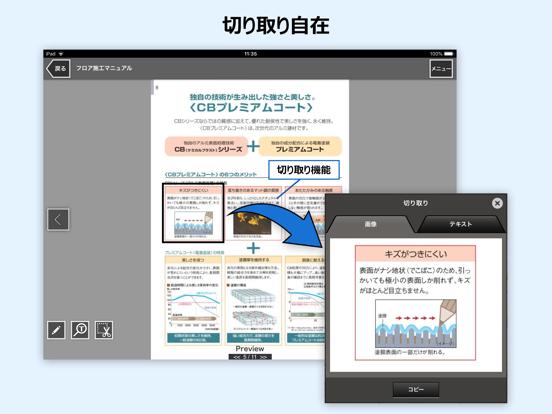Screen dimensions: 552x414
Task: Click the 〈CBプレミアムコート〉 heading
Action: click(251, 107)
